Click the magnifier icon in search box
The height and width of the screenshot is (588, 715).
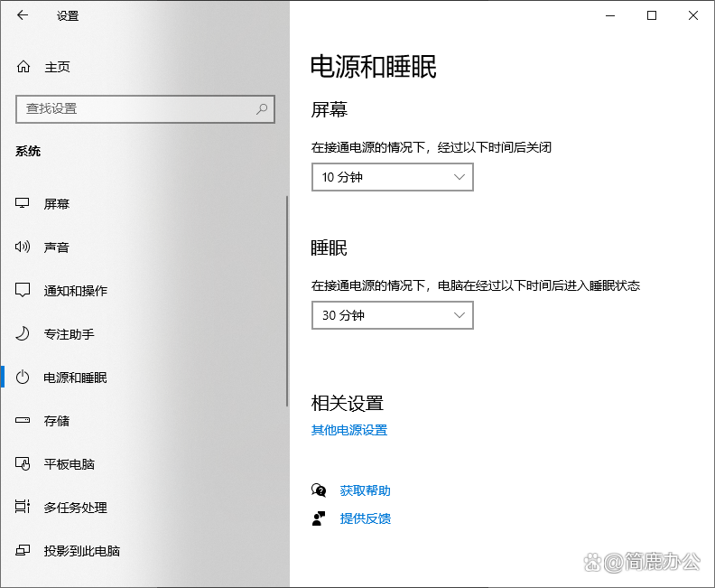pyautogui.click(x=262, y=108)
